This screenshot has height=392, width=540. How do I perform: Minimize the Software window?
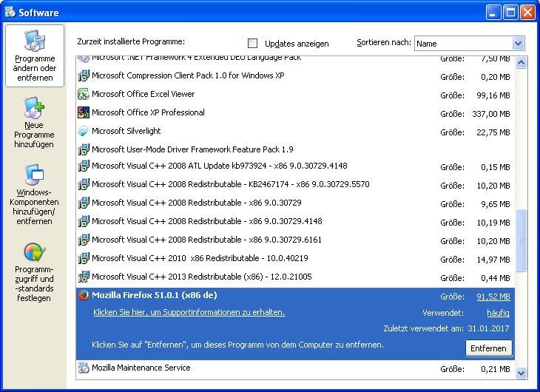pyautogui.click(x=493, y=13)
